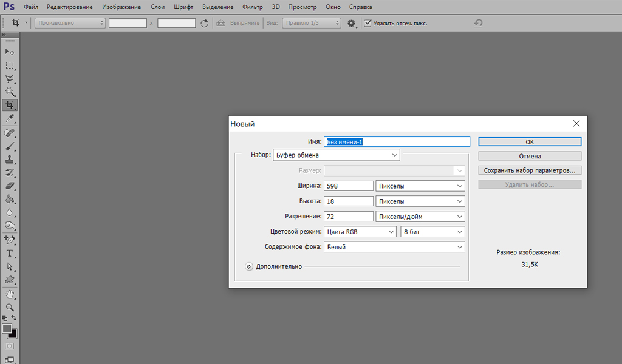Select the Magic Wand tool

point(10,92)
